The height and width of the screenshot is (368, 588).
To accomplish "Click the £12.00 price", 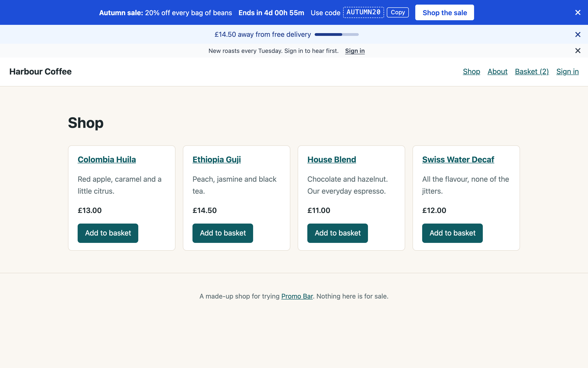I will click(434, 210).
